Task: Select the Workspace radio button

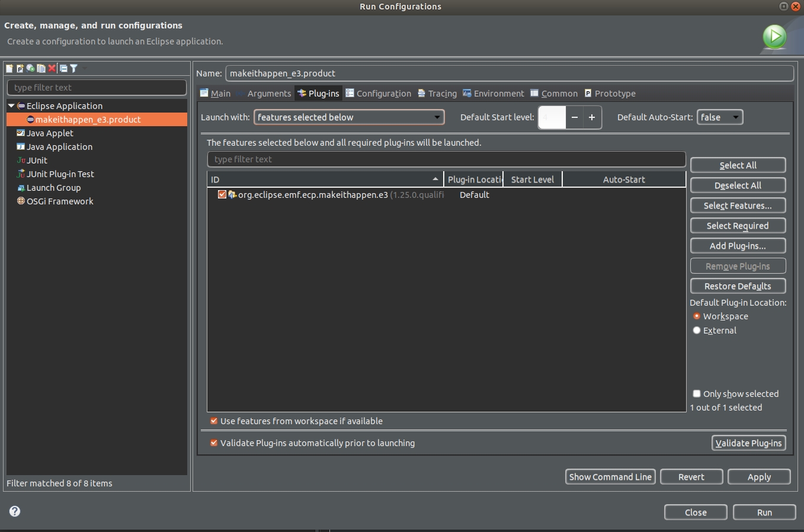Action: [697, 316]
